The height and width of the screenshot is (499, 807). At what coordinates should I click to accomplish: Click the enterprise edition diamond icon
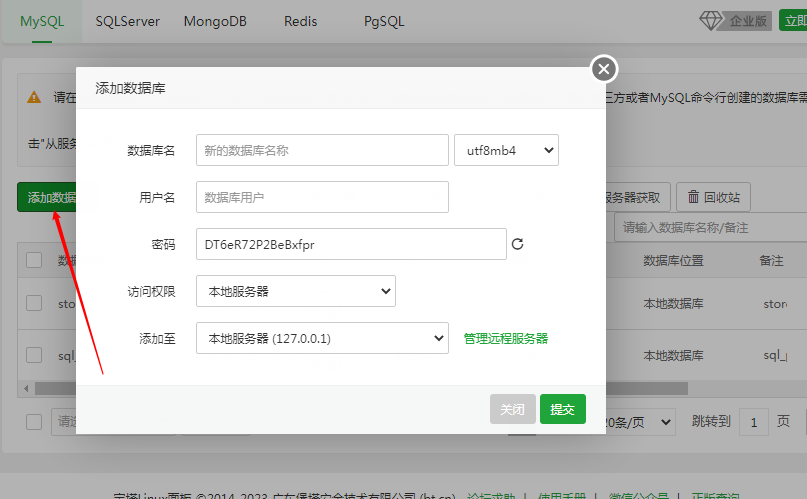711,21
